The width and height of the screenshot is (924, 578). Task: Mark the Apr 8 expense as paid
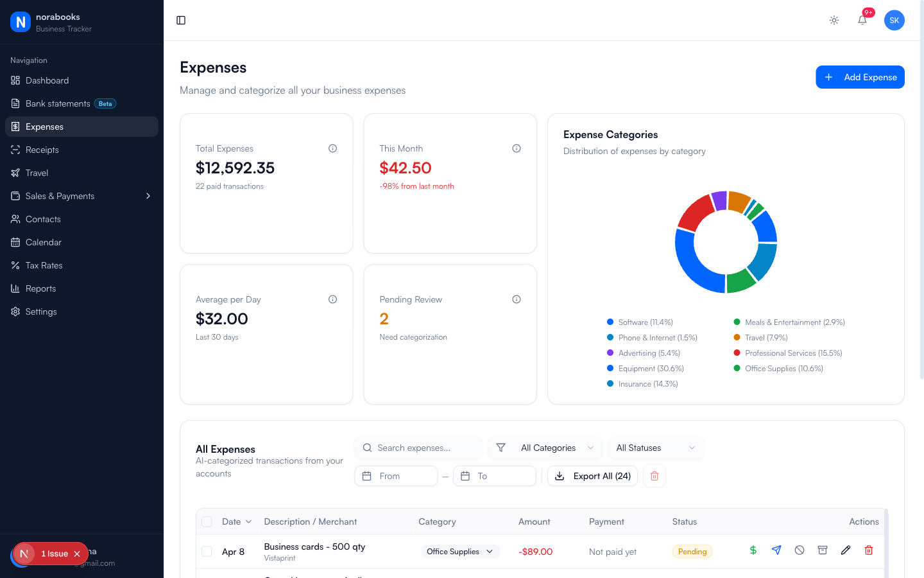pyautogui.click(x=753, y=550)
